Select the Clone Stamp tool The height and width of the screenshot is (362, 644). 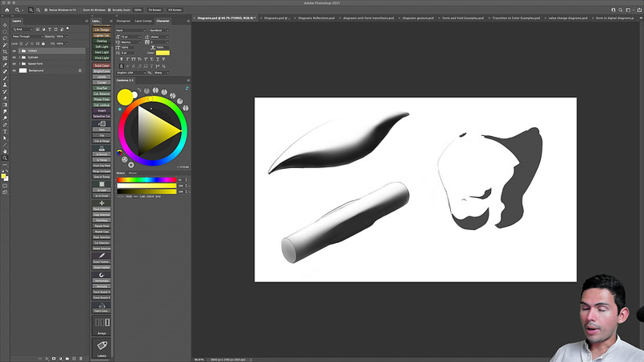tap(5, 84)
